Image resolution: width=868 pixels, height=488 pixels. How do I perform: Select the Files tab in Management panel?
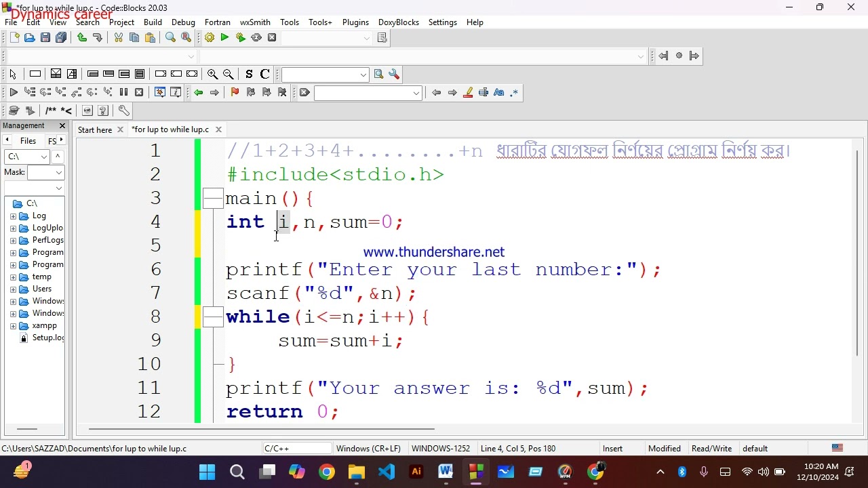point(28,141)
